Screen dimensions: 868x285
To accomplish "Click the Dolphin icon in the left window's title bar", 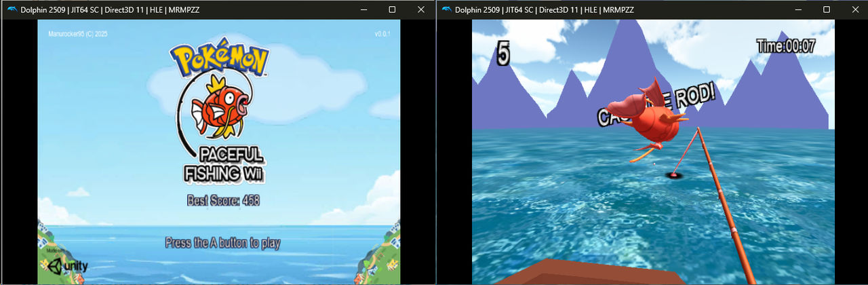I will pyautogui.click(x=12, y=9).
